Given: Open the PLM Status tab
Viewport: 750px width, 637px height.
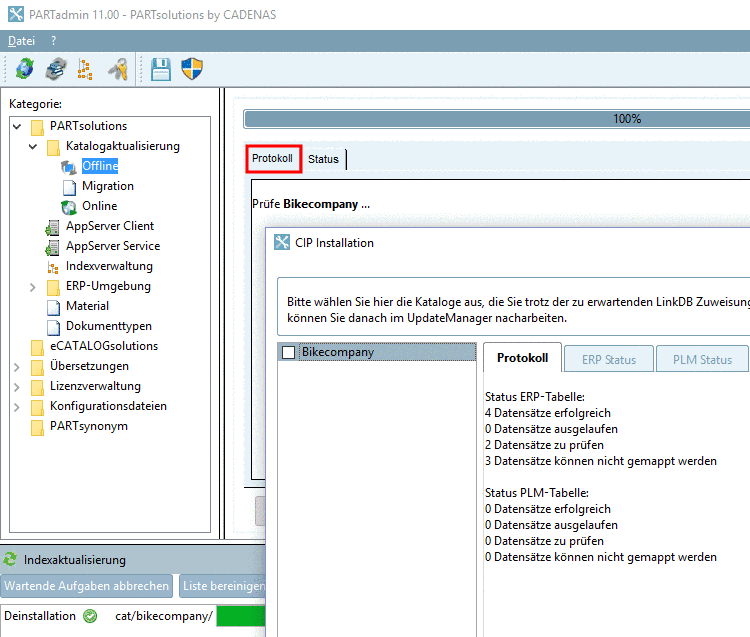Looking at the screenshot, I should coord(702,359).
